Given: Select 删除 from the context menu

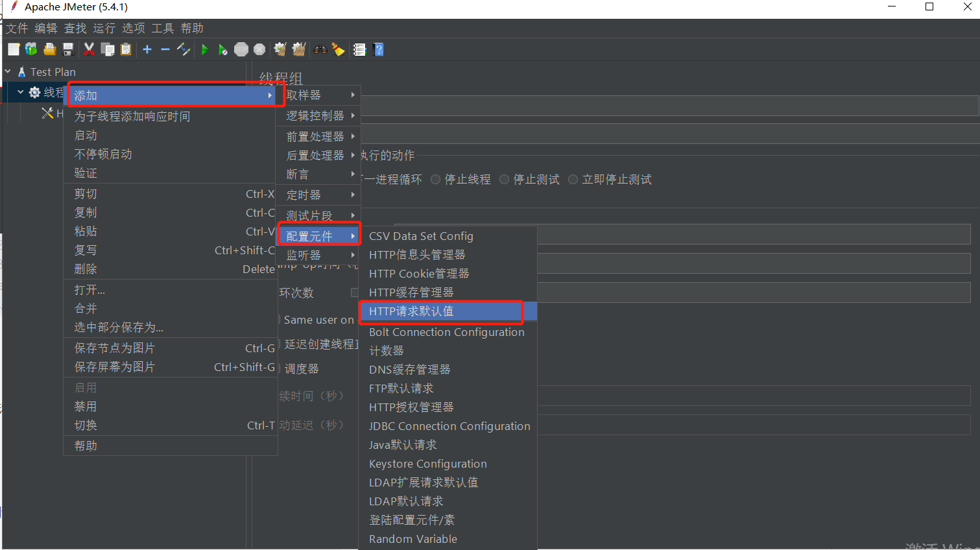Looking at the screenshot, I should pyautogui.click(x=171, y=269).
